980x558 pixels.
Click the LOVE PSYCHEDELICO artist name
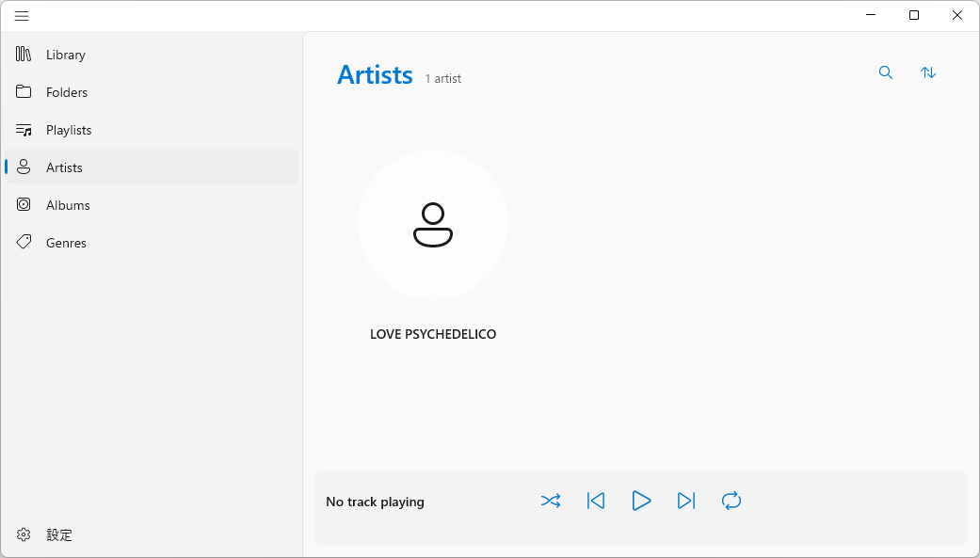433,334
